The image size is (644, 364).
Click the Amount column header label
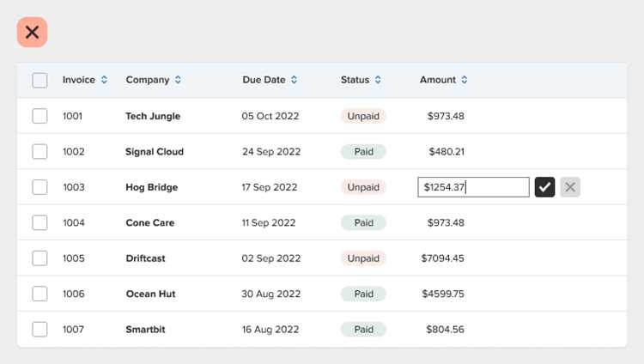[438, 80]
